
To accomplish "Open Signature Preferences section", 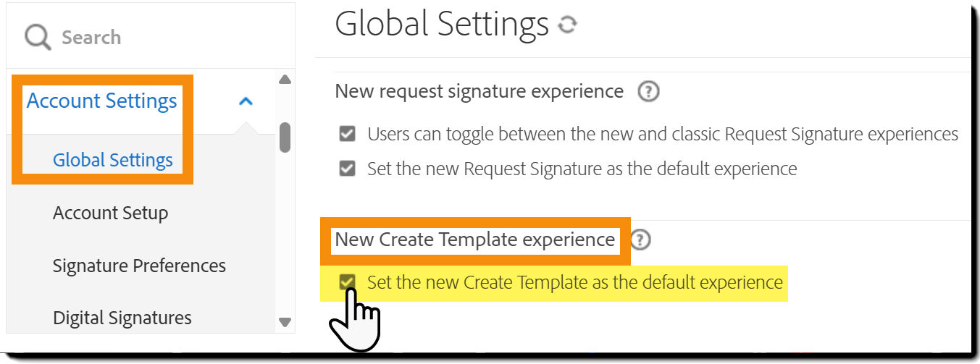I will click(x=139, y=266).
